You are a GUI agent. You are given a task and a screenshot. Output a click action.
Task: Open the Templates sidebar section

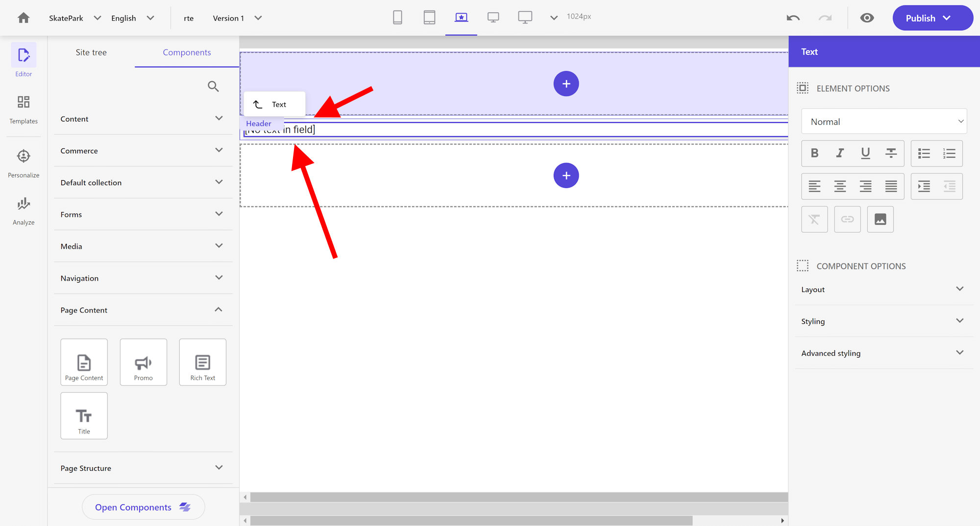coord(24,109)
